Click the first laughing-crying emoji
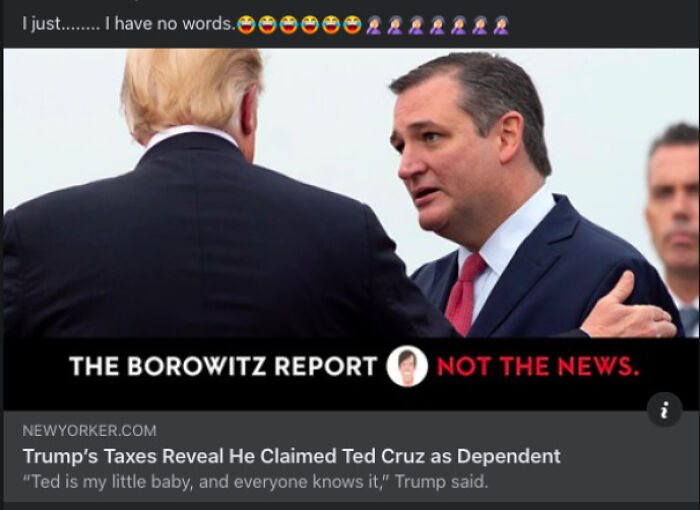This screenshot has height=510, width=700. coord(246,25)
